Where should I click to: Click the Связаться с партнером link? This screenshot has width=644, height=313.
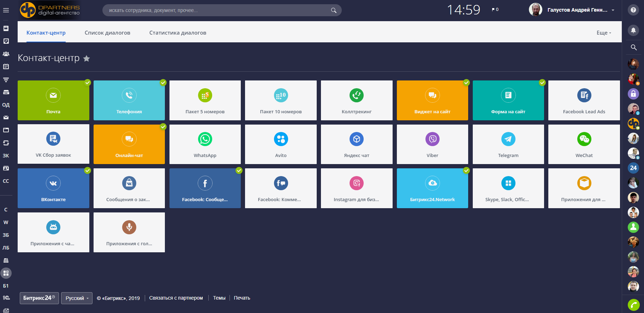(x=176, y=298)
